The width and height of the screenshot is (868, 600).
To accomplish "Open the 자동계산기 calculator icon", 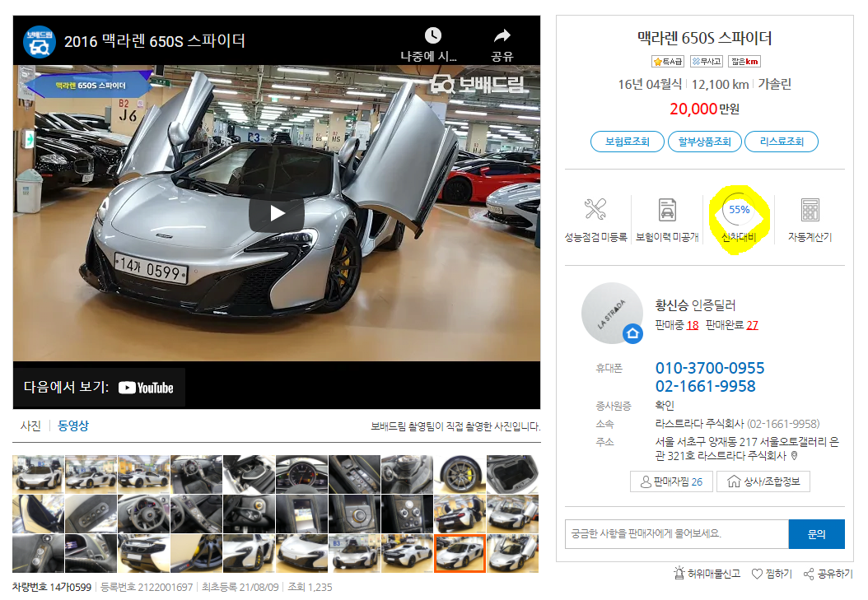I will [810, 210].
